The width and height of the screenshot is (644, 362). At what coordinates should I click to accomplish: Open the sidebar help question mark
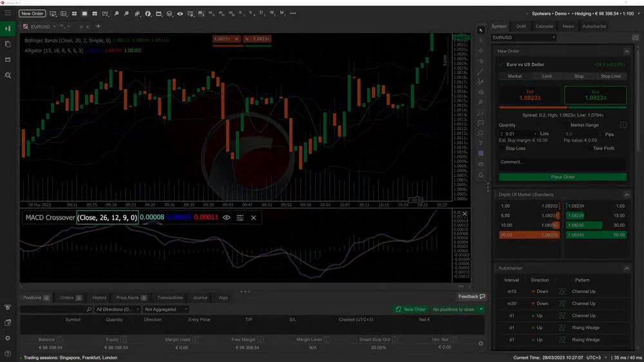(7, 354)
